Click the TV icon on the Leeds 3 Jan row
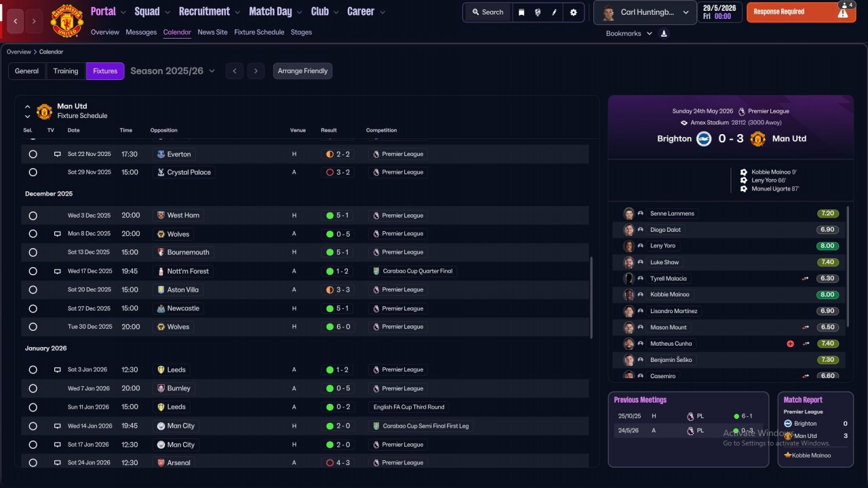The image size is (868, 488). 58,369
